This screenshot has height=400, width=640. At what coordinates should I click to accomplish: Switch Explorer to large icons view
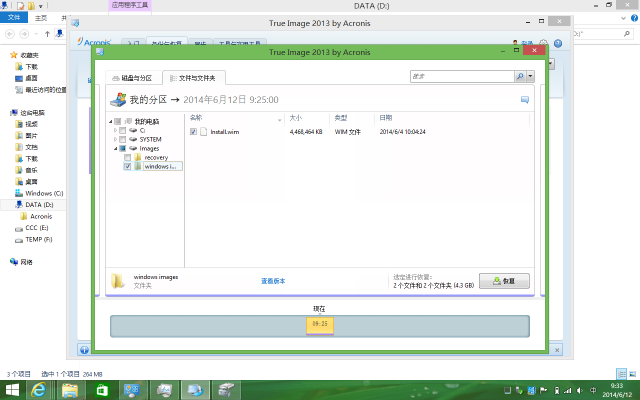pos(632,373)
